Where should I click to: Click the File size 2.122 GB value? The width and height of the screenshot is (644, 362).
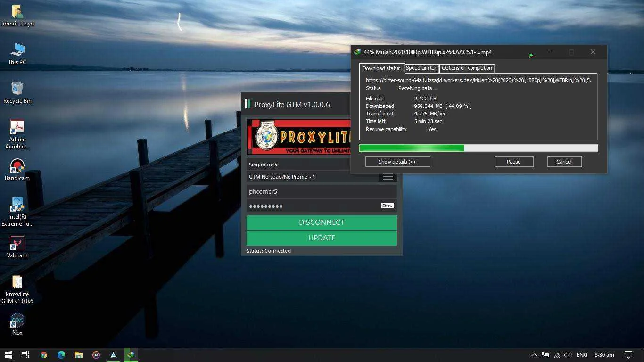pos(425,99)
